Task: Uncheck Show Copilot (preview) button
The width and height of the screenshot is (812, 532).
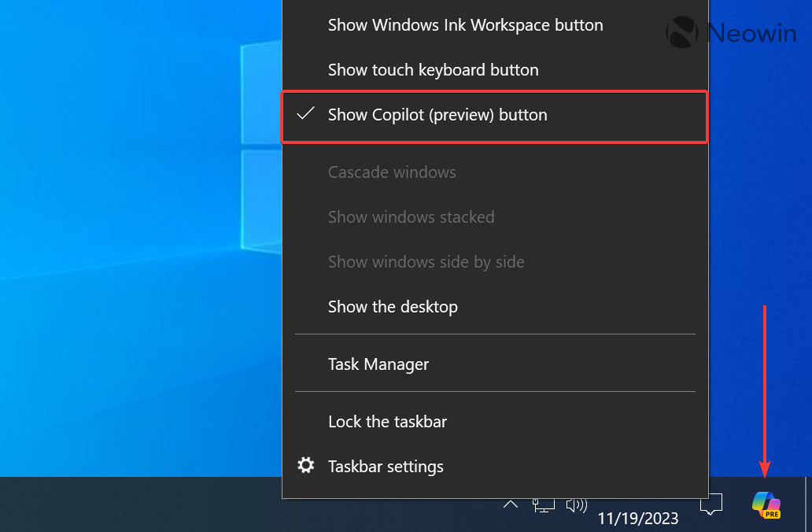Action: [x=495, y=115]
